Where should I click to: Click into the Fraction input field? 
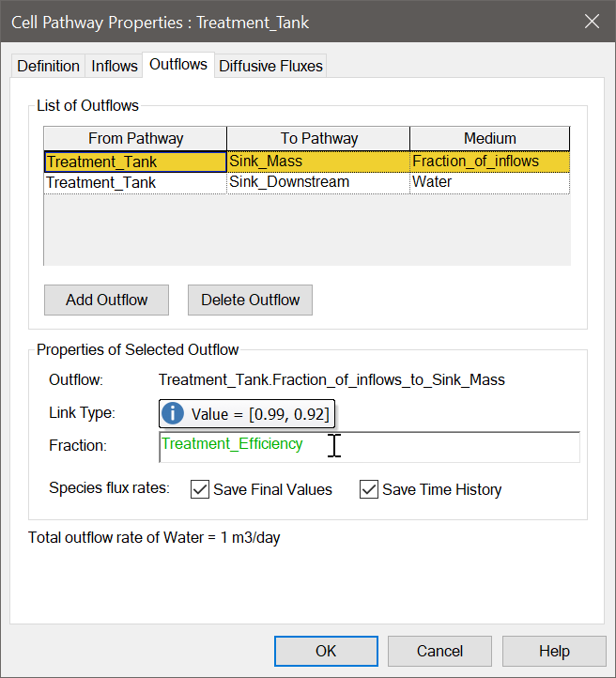(370, 447)
